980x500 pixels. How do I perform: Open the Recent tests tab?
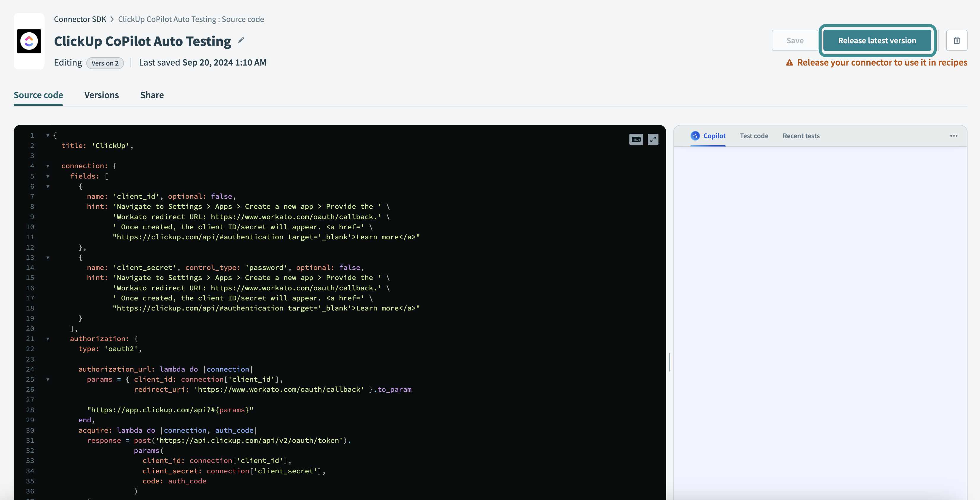click(801, 136)
